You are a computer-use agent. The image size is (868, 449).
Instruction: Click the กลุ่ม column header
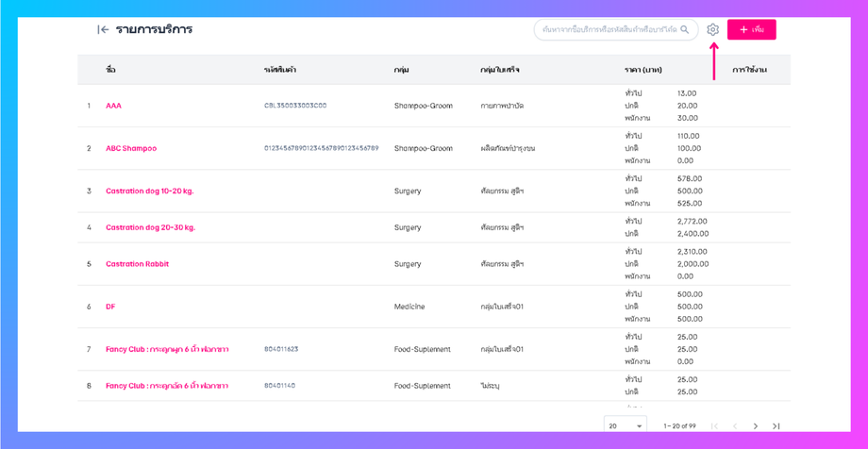click(x=401, y=71)
